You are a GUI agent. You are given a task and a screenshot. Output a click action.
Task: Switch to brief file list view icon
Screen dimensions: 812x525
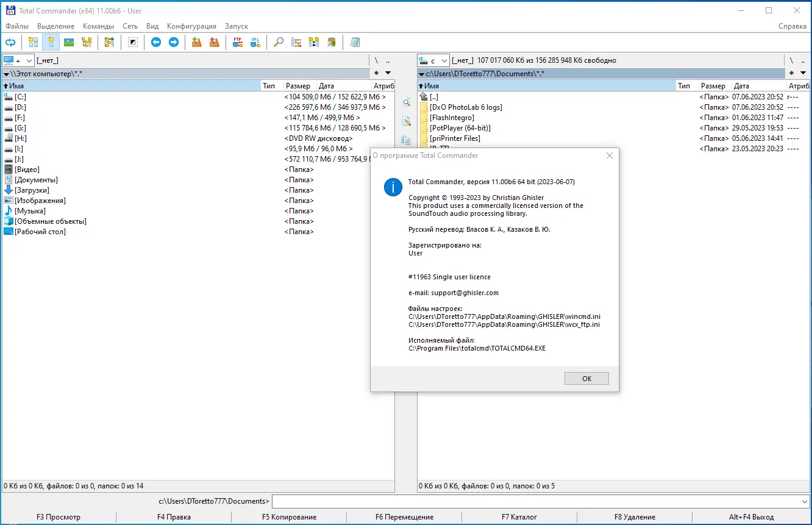pos(33,42)
